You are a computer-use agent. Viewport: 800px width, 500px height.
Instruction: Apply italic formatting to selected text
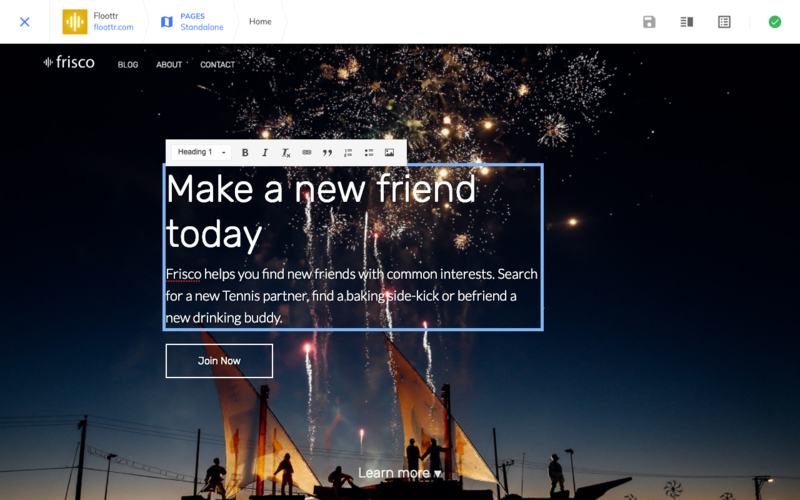(265, 153)
